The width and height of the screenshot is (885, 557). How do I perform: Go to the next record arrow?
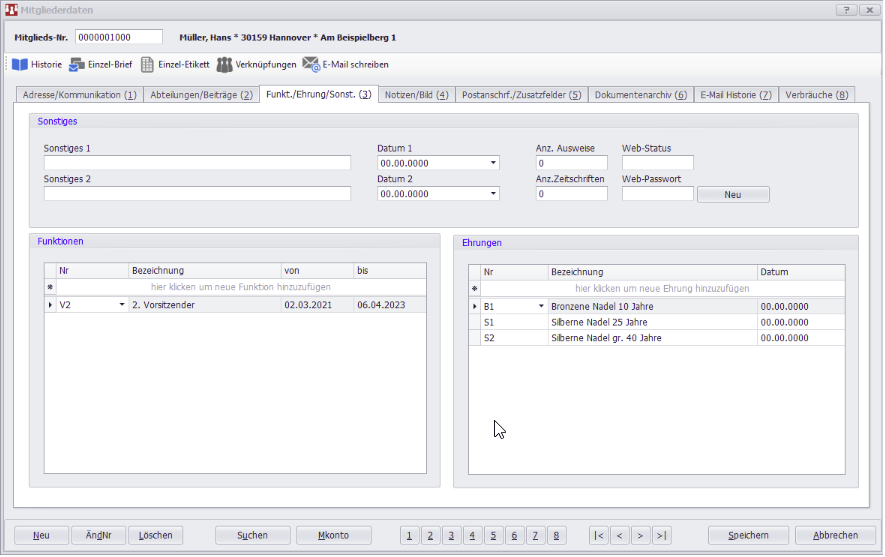640,535
